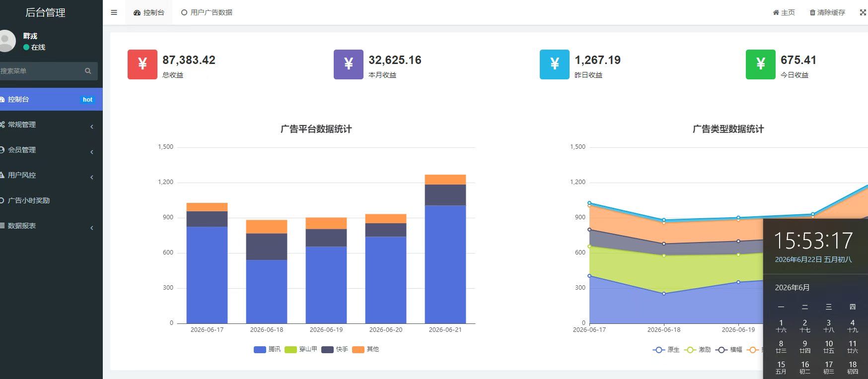The image size is (868, 379).
Task: Open 广告小时奖励 in the sidebar
Action: (x=51, y=200)
